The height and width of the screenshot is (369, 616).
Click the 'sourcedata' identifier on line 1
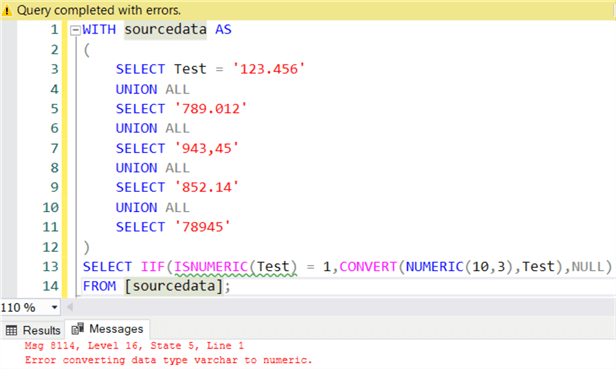click(165, 30)
